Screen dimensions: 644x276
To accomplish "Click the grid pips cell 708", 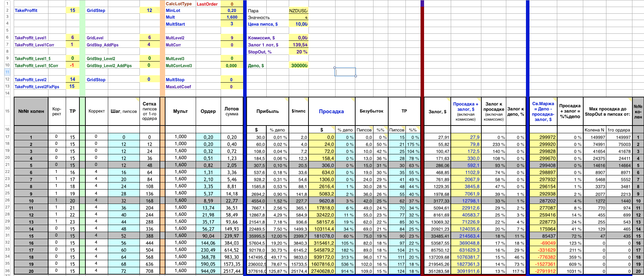I will [x=149, y=271].
